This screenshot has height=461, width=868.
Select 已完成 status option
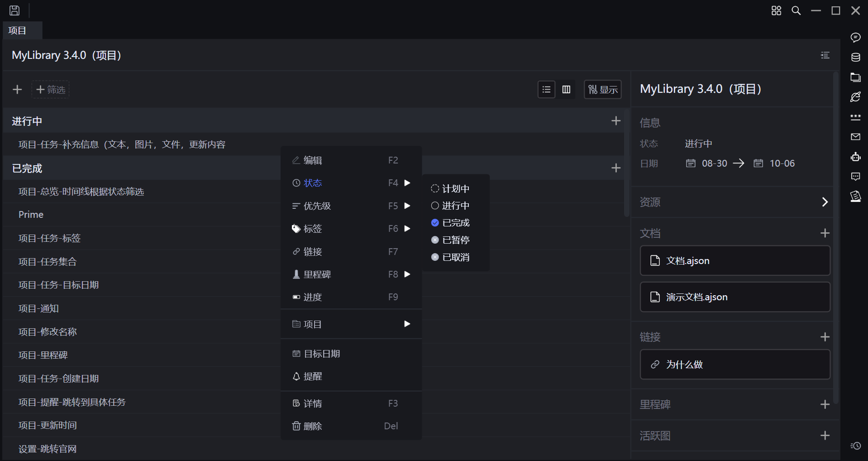[x=456, y=223]
